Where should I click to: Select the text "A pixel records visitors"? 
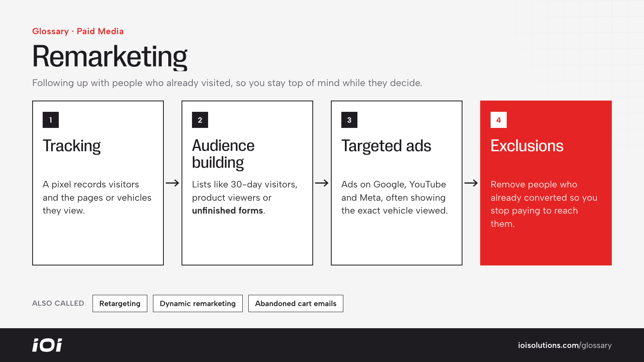coord(91,184)
